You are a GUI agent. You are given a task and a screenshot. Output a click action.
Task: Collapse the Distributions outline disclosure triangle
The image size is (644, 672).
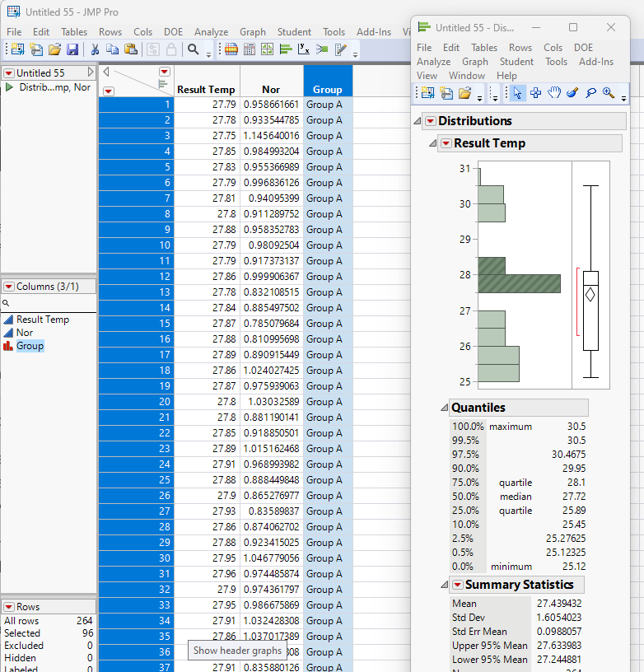point(418,121)
